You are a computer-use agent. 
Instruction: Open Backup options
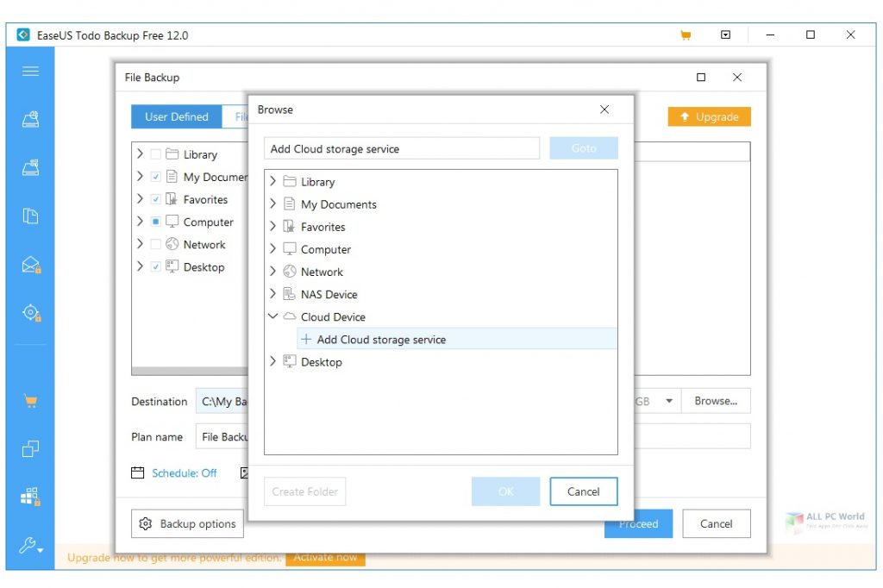coord(187,524)
